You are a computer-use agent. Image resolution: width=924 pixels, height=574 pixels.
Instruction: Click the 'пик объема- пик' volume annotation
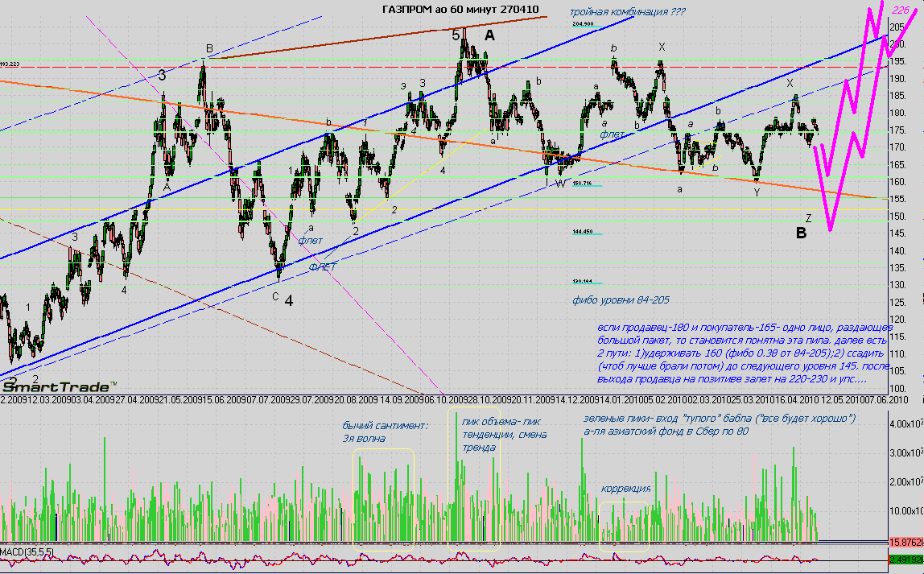tap(501, 421)
